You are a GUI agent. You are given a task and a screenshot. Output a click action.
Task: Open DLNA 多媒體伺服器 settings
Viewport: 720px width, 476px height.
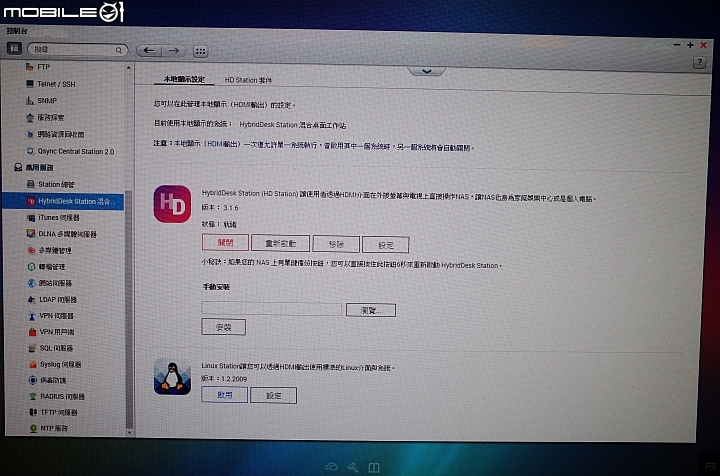tap(62, 234)
